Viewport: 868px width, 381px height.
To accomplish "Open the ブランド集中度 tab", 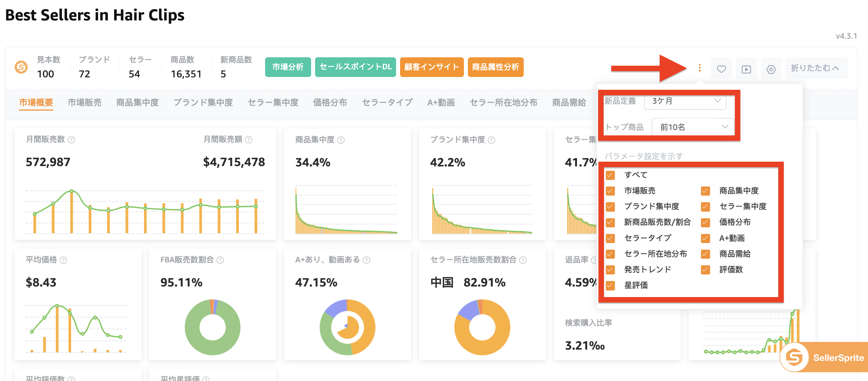I will 203,103.
